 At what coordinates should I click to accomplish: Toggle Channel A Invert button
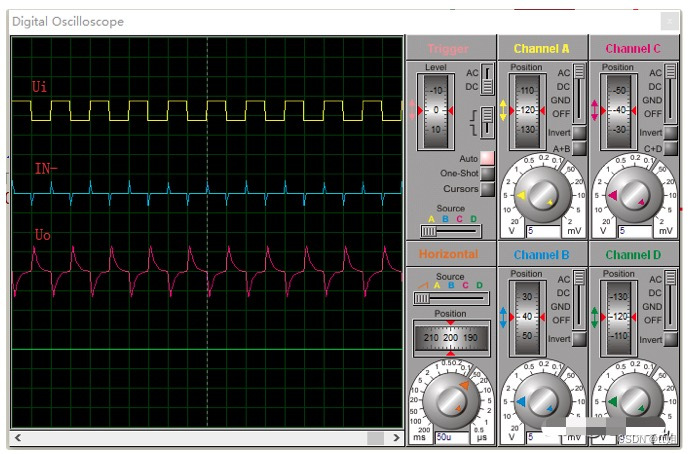tap(579, 133)
